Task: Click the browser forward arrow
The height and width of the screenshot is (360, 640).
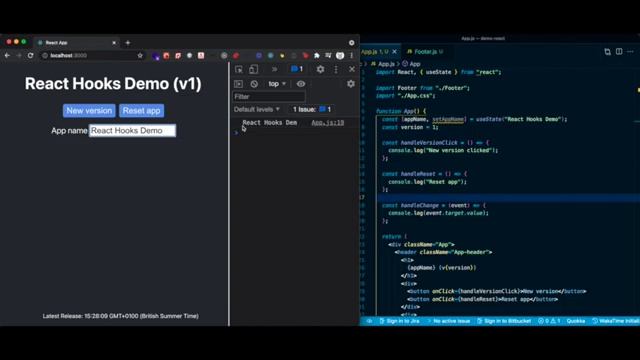Action: (x=19, y=56)
